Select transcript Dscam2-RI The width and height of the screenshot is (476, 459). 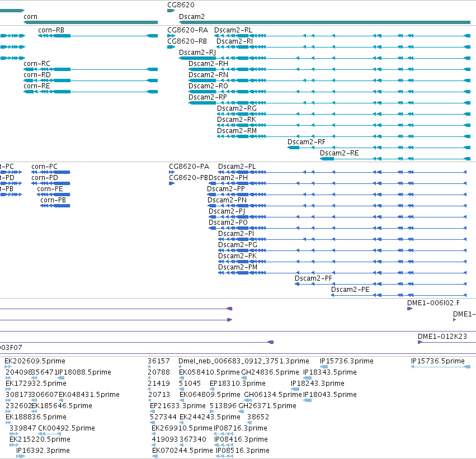click(234, 41)
